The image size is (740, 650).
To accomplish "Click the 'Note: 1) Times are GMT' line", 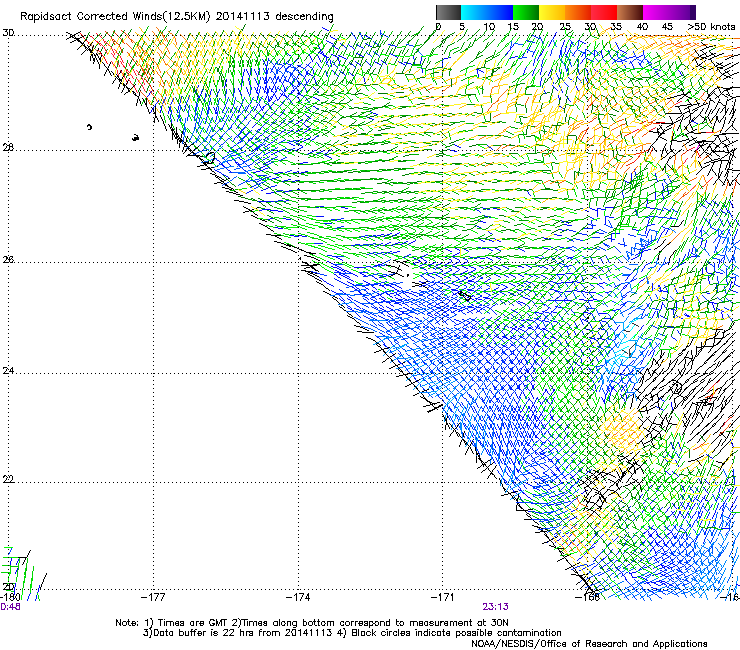I will [311, 623].
